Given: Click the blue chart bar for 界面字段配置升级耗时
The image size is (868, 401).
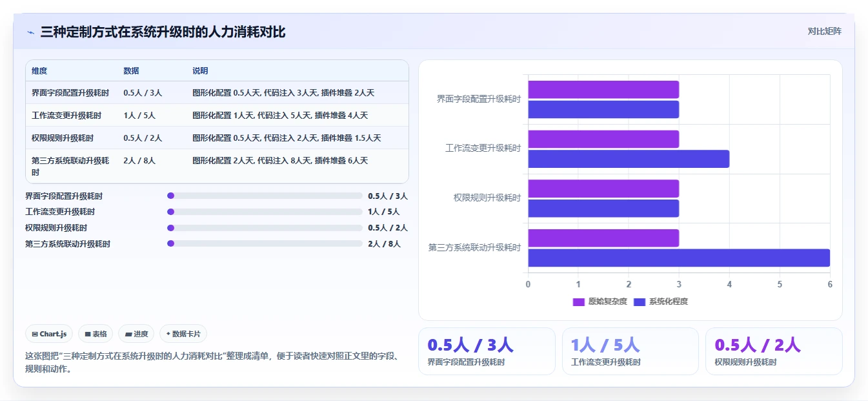Looking at the screenshot, I should tap(603, 109).
